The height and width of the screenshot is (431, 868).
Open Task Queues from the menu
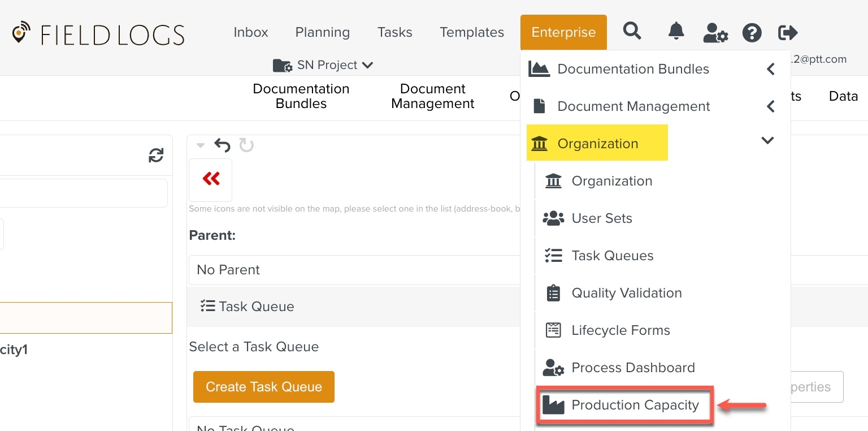(612, 256)
